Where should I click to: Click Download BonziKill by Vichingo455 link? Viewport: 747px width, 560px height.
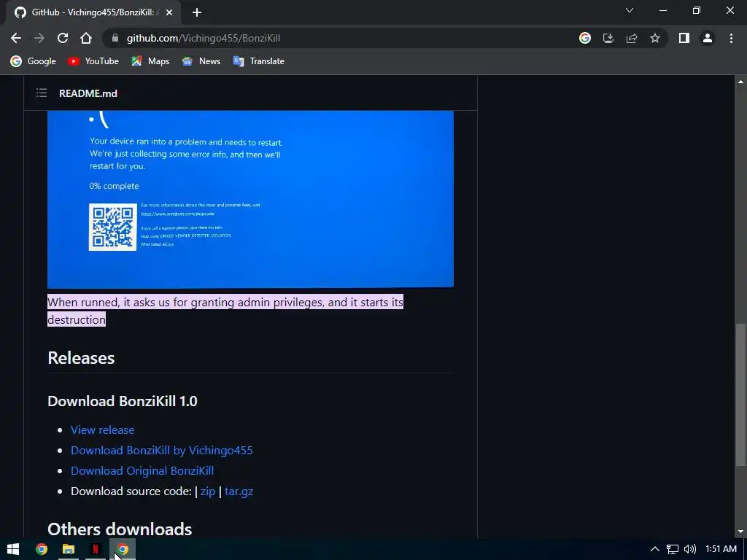[162, 450]
